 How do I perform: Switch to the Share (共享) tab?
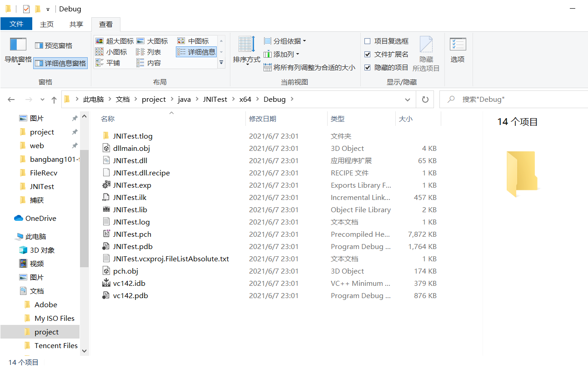tap(76, 24)
